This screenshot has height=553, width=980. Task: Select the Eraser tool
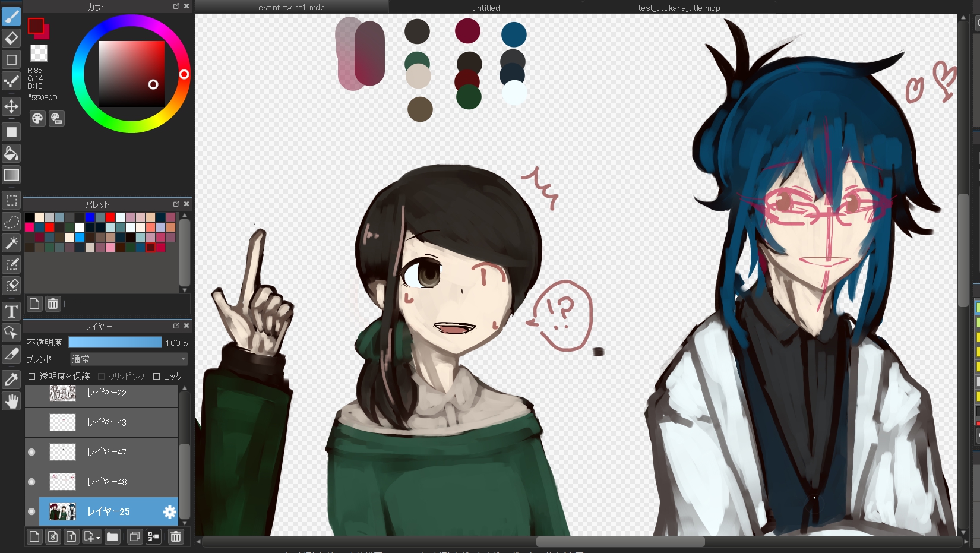click(x=11, y=39)
